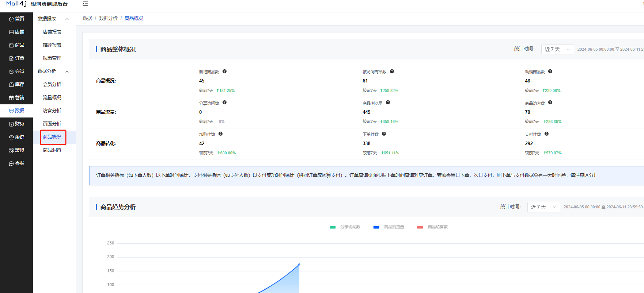The image size is (644, 293).
Task: Collapse the sidebar with the hamburger icon
Action: point(86,4)
